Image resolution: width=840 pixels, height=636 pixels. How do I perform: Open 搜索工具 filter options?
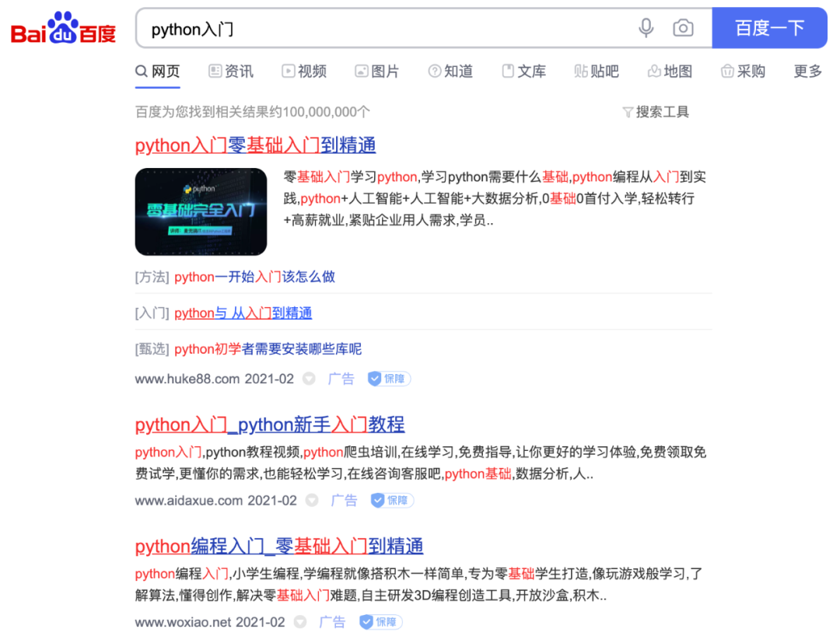(656, 112)
